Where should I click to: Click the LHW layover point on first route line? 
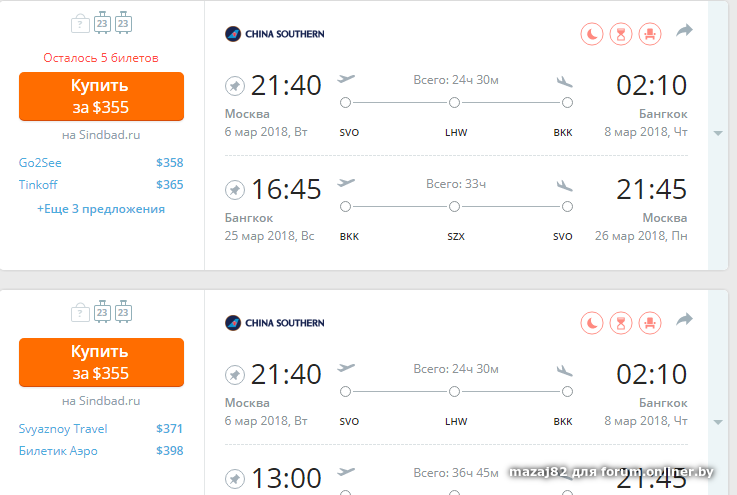[454, 102]
